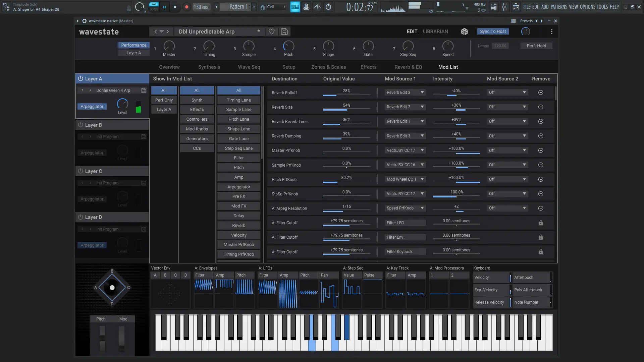
Task: Save the Dorian Green 4 Arp program
Action: click(144, 90)
